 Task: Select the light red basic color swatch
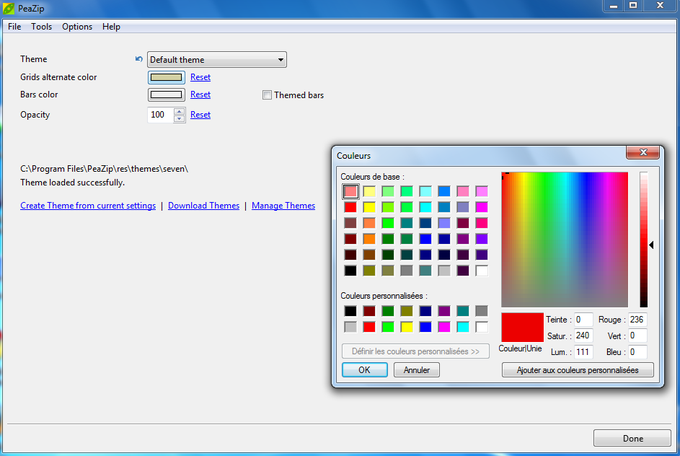pyautogui.click(x=350, y=191)
